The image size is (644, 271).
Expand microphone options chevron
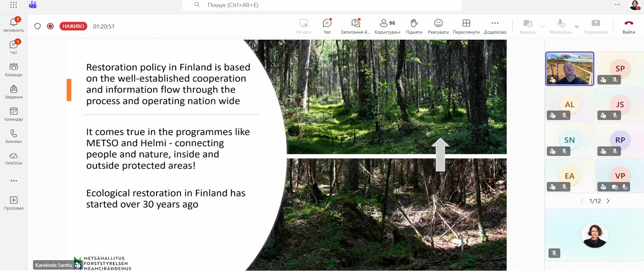pos(577,26)
